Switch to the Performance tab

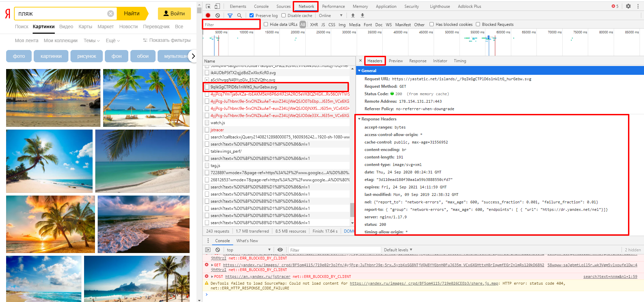click(333, 6)
